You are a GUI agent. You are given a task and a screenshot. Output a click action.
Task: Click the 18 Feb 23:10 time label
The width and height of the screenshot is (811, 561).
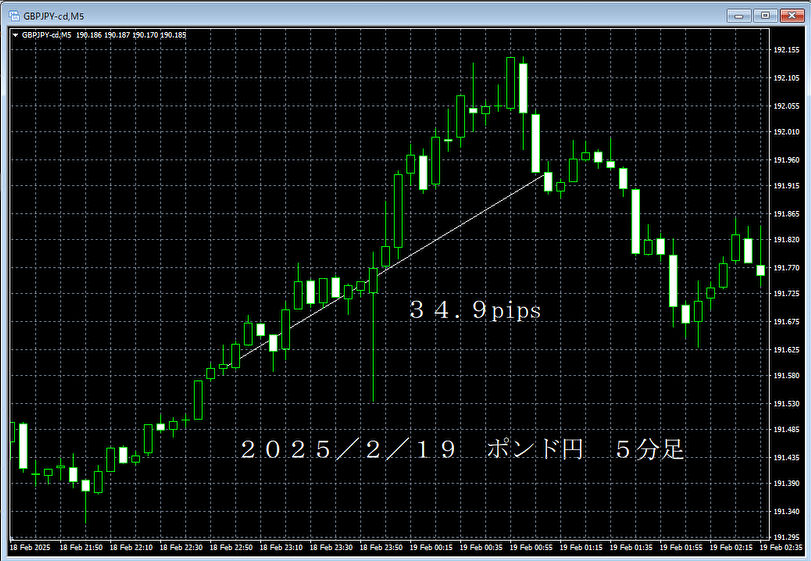[281, 548]
